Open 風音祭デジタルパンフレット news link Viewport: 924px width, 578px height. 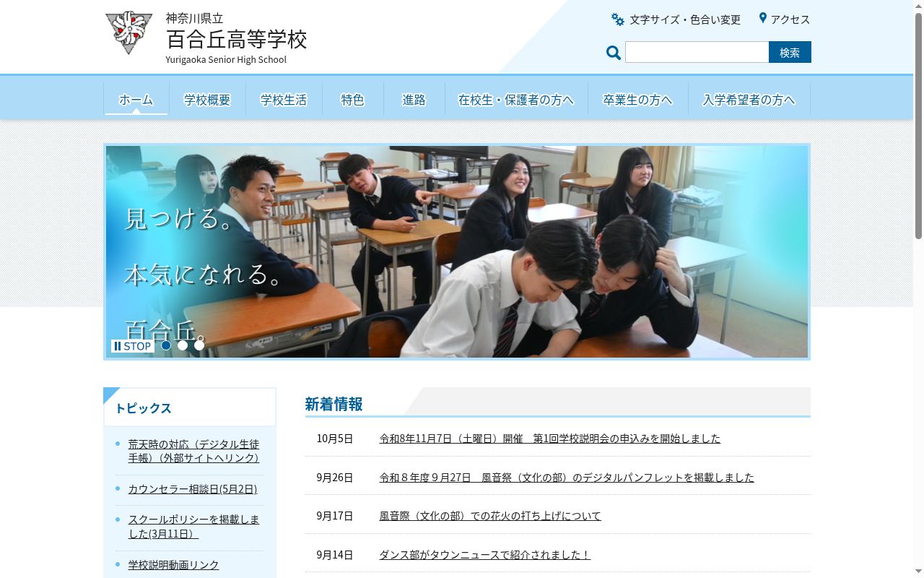click(x=567, y=478)
